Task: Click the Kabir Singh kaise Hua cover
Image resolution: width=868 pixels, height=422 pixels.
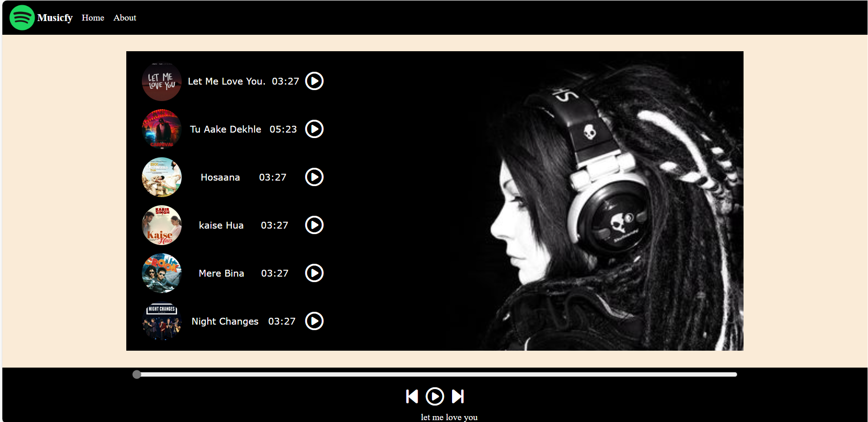Action: click(162, 225)
